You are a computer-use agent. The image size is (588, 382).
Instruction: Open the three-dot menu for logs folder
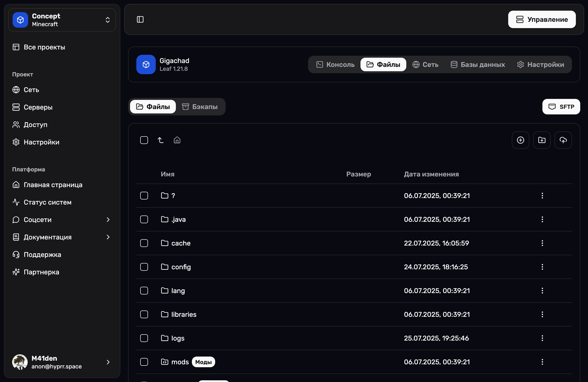click(542, 338)
